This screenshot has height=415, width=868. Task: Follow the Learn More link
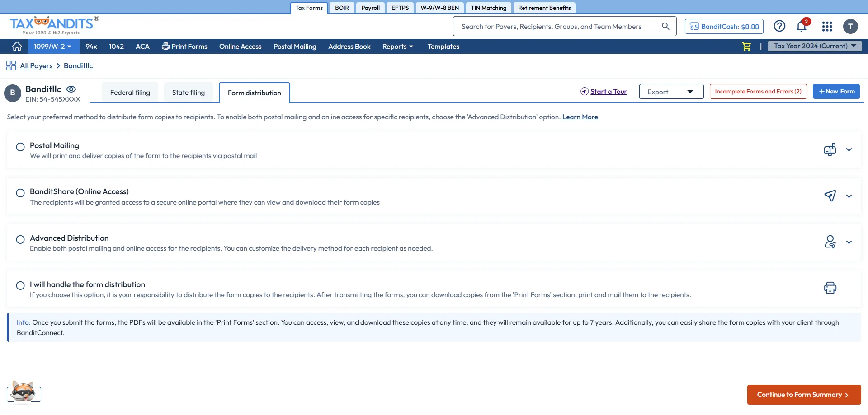pyautogui.click(x=580, y=117)
